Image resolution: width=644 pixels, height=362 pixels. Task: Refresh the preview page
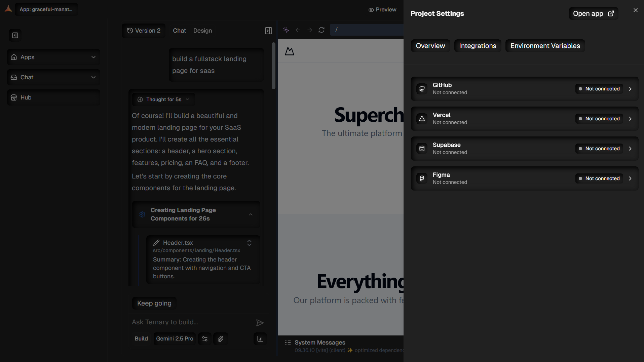[321, 30]
